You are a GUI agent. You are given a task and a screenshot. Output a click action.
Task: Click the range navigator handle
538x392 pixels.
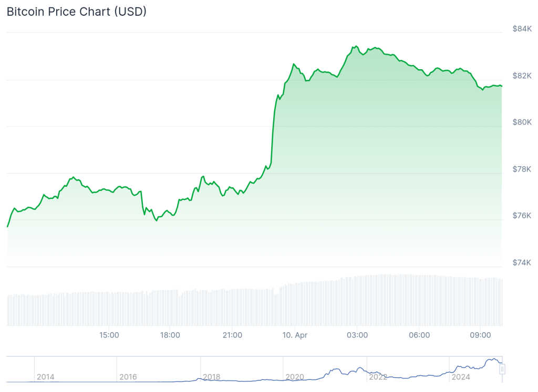click(x=502, y=369)
